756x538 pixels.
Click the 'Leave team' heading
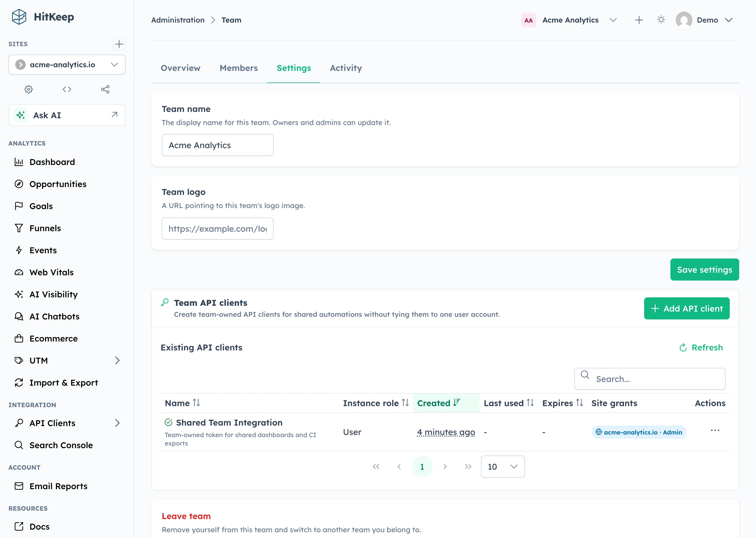tap(186, 516)
